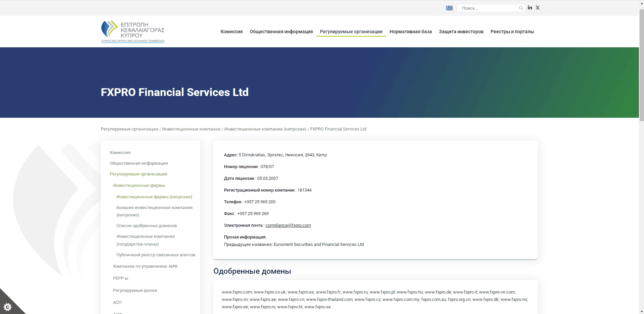
Task: Open АСП in the sidebar
Action: [117, 303]
